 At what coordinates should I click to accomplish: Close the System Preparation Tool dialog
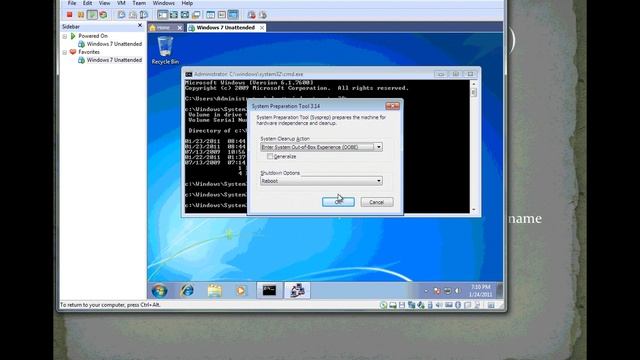(x=393, y=106)
